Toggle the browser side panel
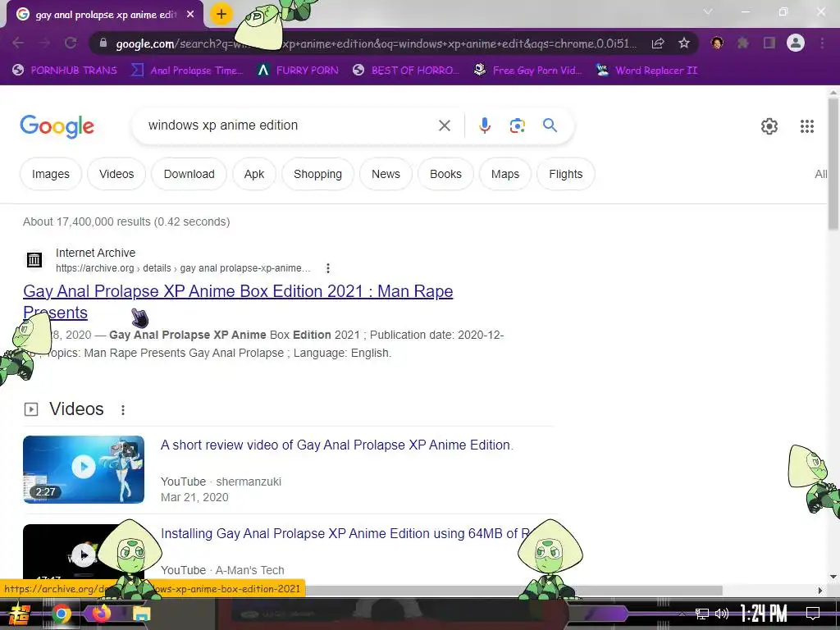The height and width of the screenshot is (630, 840). pos(769,43)
